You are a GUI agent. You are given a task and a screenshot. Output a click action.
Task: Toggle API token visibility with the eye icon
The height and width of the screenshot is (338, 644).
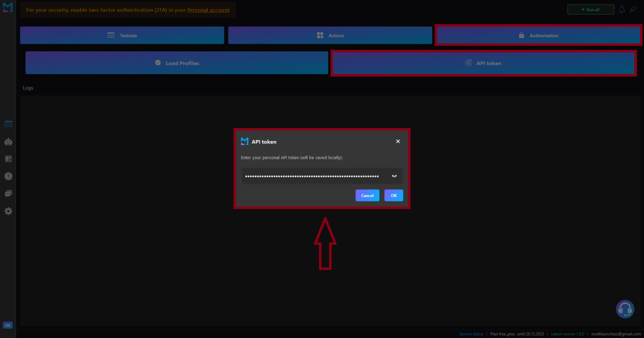[394, 176]
